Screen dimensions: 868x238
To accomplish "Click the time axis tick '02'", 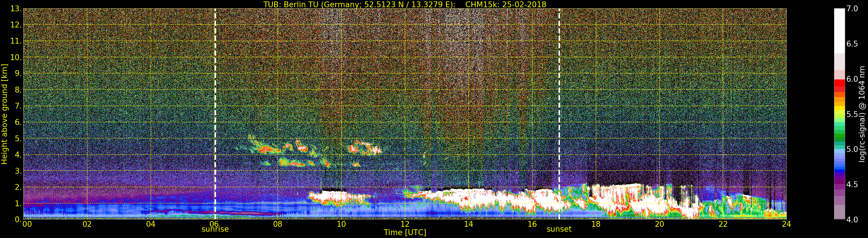I will 87,224.
